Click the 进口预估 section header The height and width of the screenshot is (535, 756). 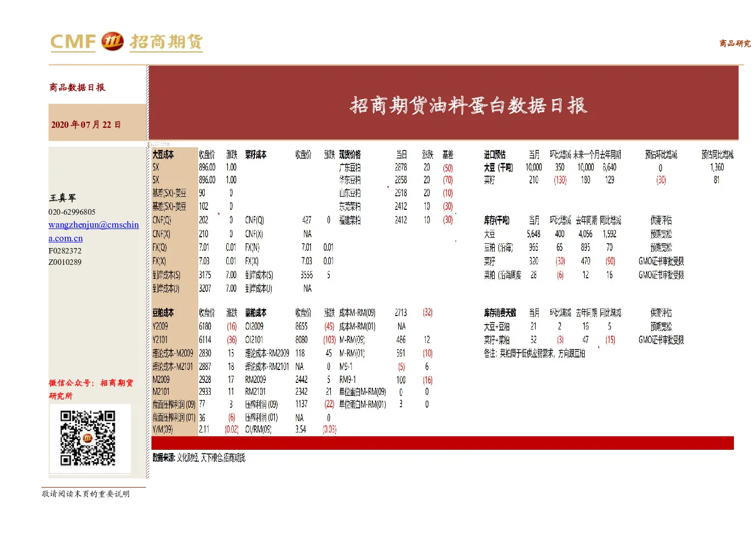[x=495, y=155]
